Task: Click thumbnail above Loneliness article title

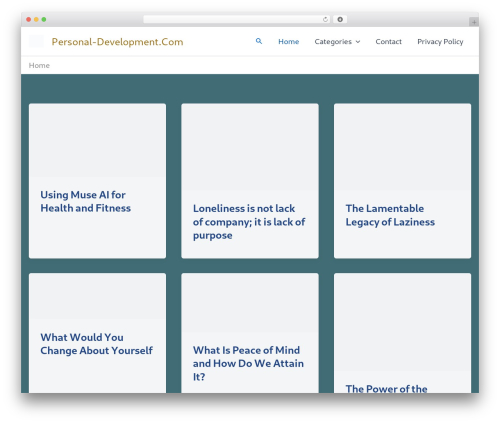Action: coord(250,147)
